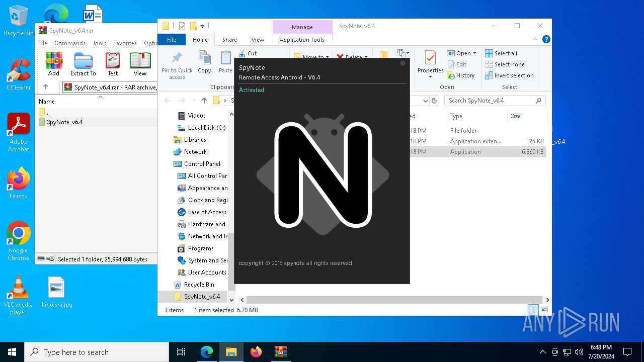The image size is (644, 362).
Task: Open Microsoft Edge from taskbar
Action: tap(207, 352)
